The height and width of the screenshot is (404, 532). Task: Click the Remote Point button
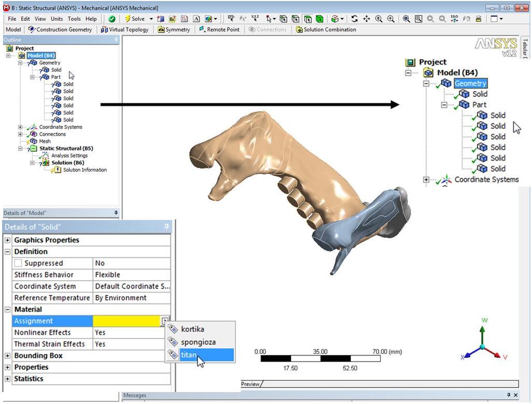point(219,30)
